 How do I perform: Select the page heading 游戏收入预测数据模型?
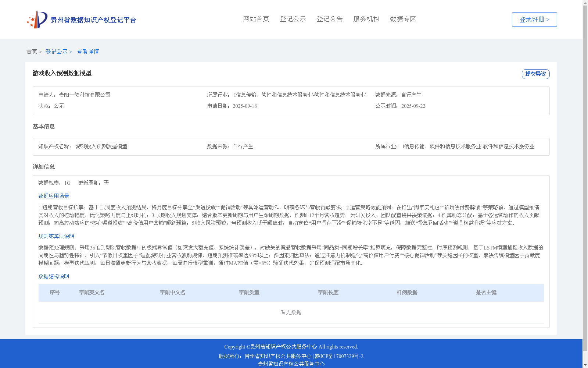click(62, 73)
